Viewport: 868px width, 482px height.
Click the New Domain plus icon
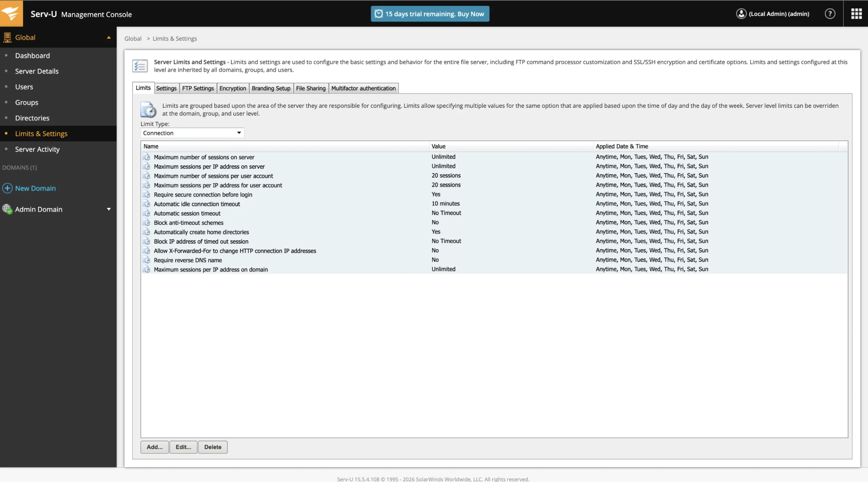[7, 188]
